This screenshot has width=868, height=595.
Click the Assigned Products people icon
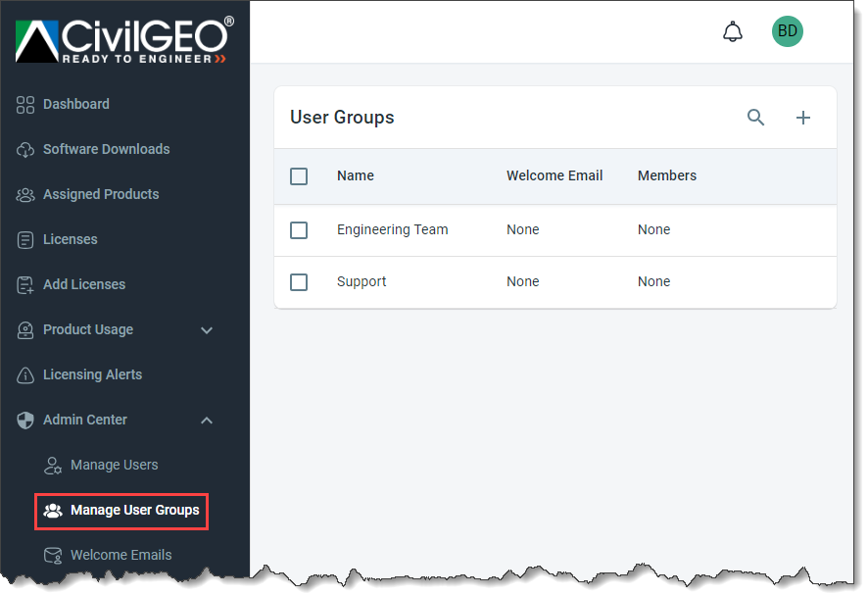tap(25, 194)
